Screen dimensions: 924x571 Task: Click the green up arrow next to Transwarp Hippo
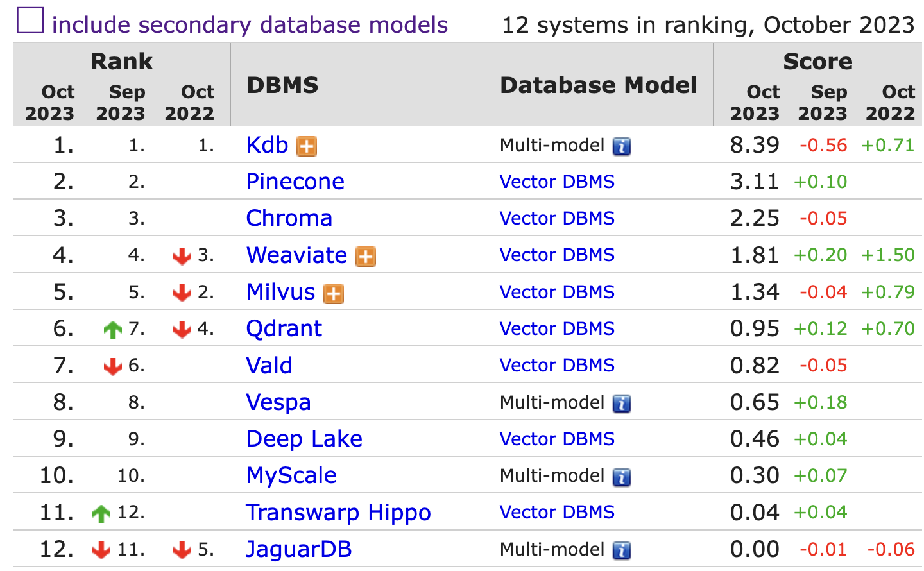[102, 513]
